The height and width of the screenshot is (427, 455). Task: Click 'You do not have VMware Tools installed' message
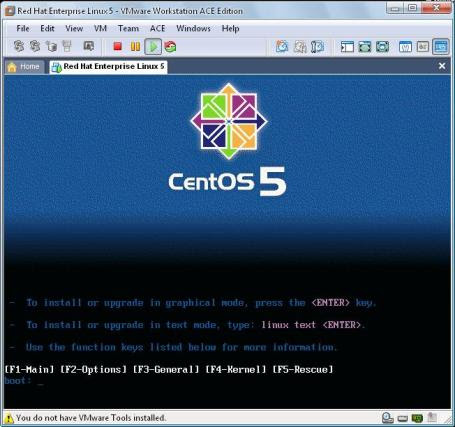pyautogui.click(x=91, y=418)
